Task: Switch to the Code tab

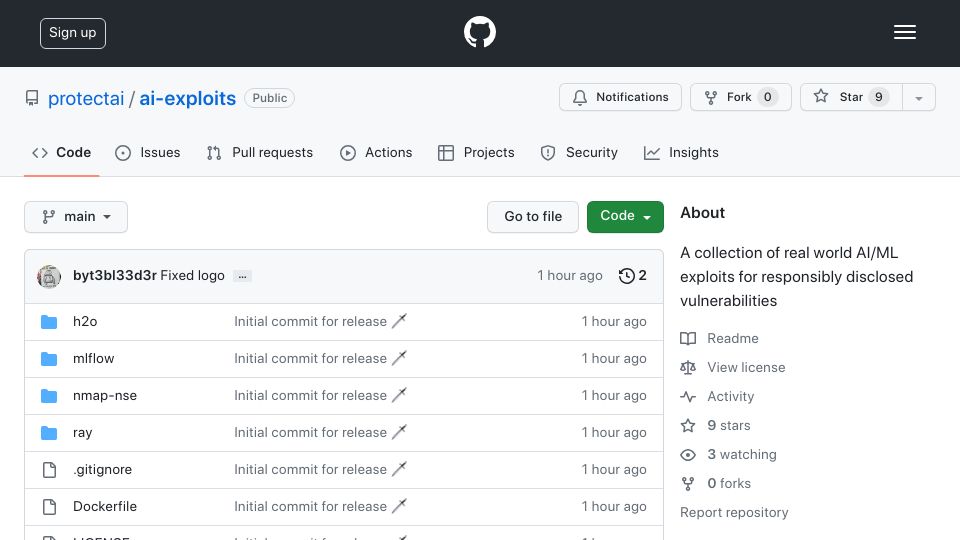Action: click(x=62, y=152)
